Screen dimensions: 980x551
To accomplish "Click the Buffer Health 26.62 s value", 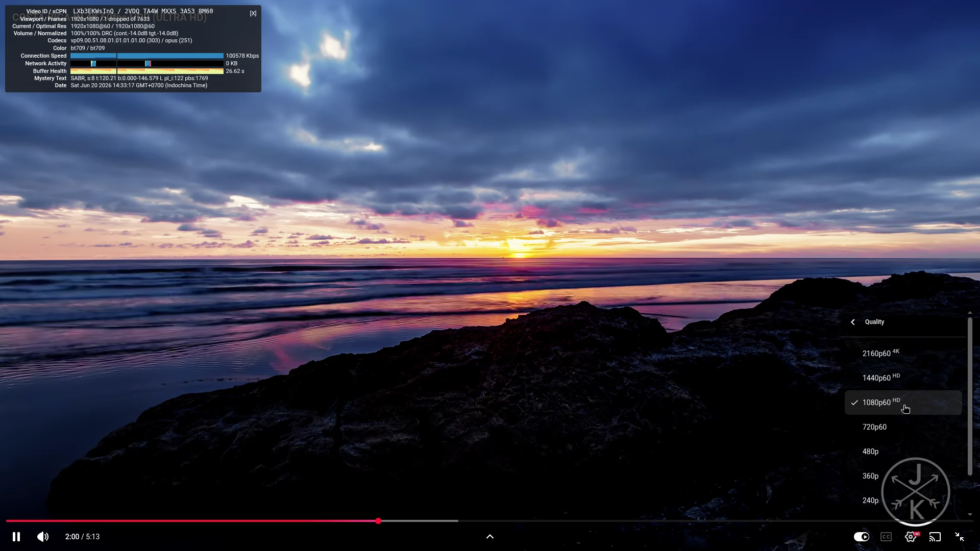I will click(235, 71).
